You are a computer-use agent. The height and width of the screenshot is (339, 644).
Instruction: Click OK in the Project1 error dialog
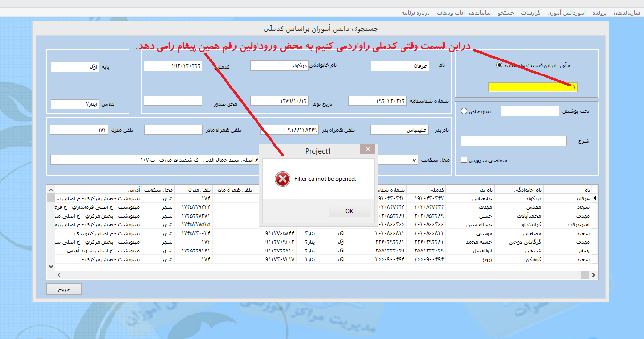[x=349, y=211]
